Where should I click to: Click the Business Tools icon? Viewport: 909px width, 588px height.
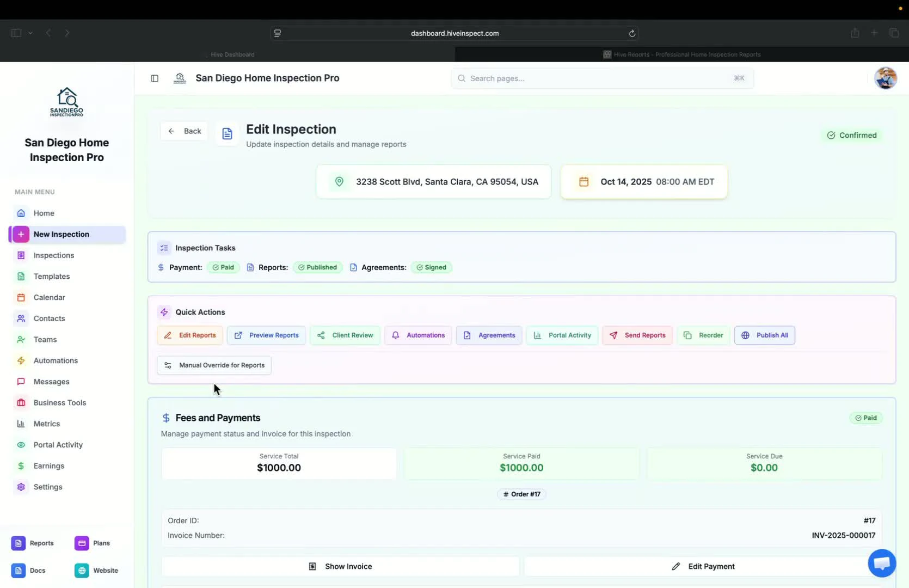click(x=21, y=403)
